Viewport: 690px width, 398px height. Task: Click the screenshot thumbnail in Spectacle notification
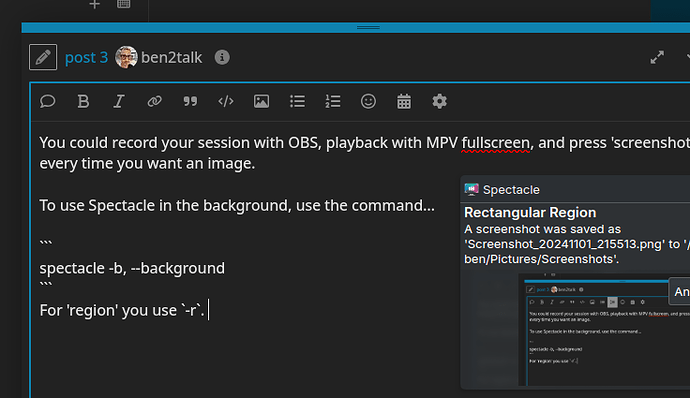[x=604, y=330]
